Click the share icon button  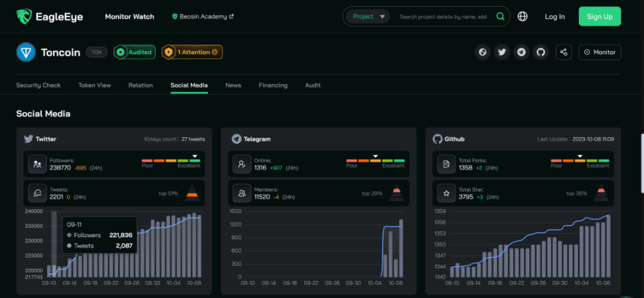563,52
